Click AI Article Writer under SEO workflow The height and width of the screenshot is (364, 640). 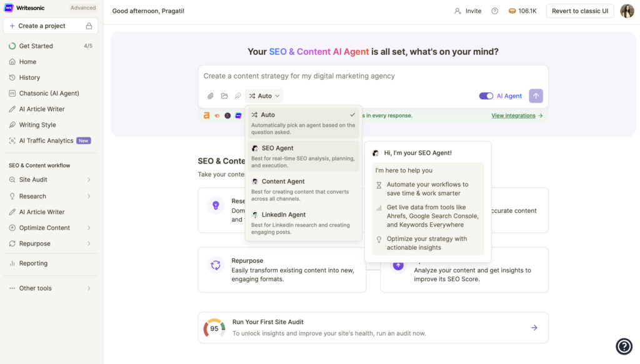pos(51,212)
